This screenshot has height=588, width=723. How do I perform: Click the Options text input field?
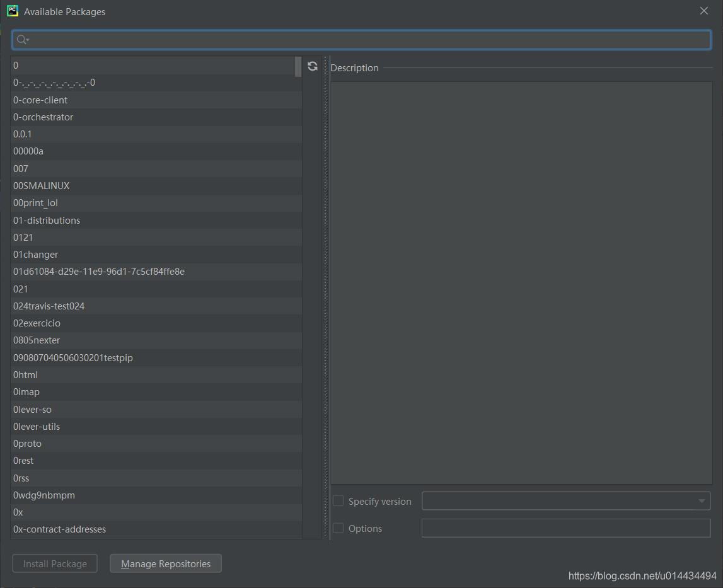(x=566, y=528)
